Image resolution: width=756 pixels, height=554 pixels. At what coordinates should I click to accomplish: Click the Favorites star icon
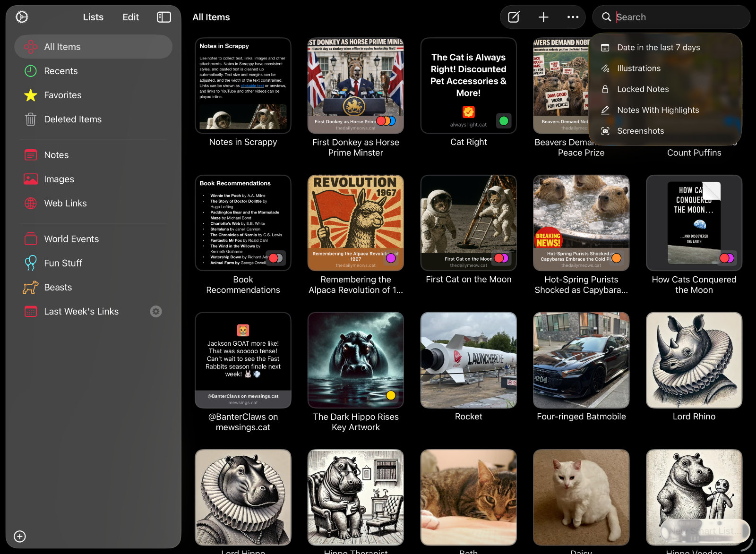point(30,95)
